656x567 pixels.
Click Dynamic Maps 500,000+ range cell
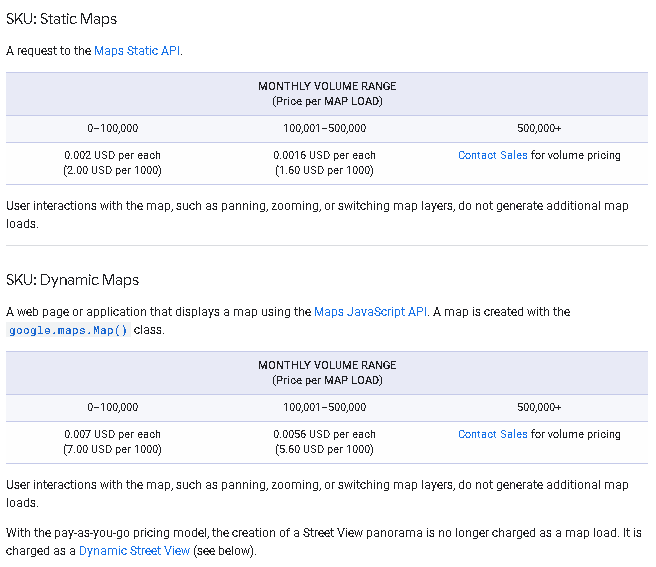click(x=539, y=407)
